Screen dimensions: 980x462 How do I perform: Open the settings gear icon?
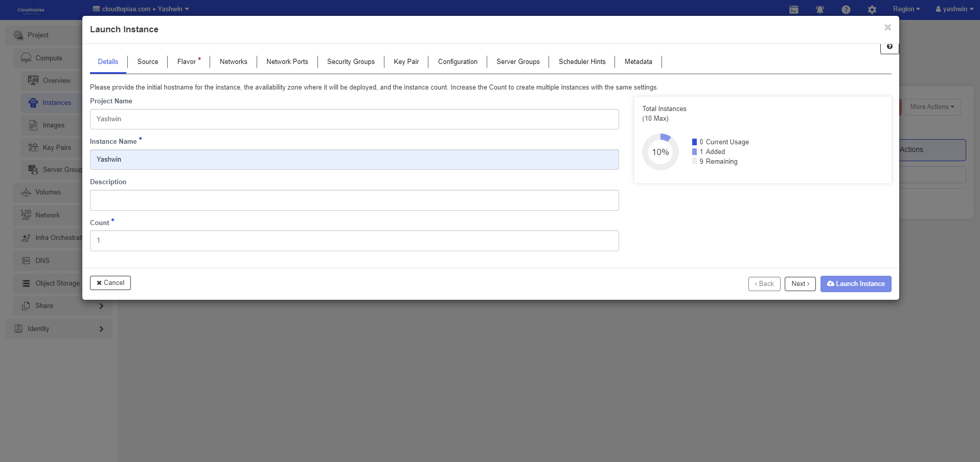(872, 10)
